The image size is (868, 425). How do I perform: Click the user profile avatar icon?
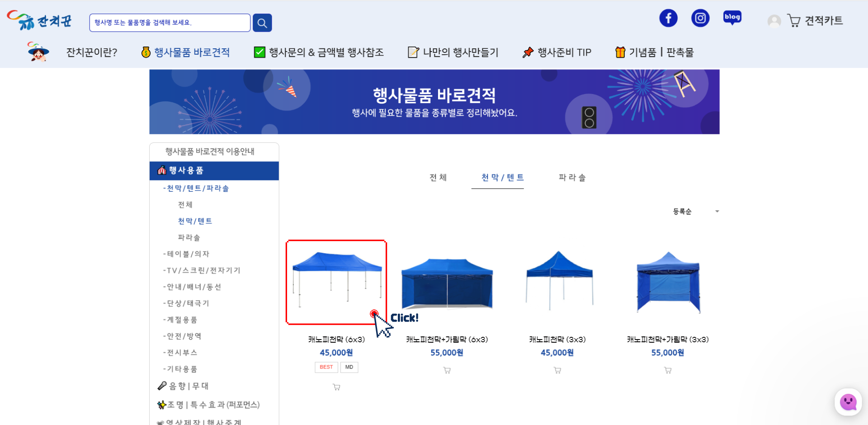[x=774, y=21]
